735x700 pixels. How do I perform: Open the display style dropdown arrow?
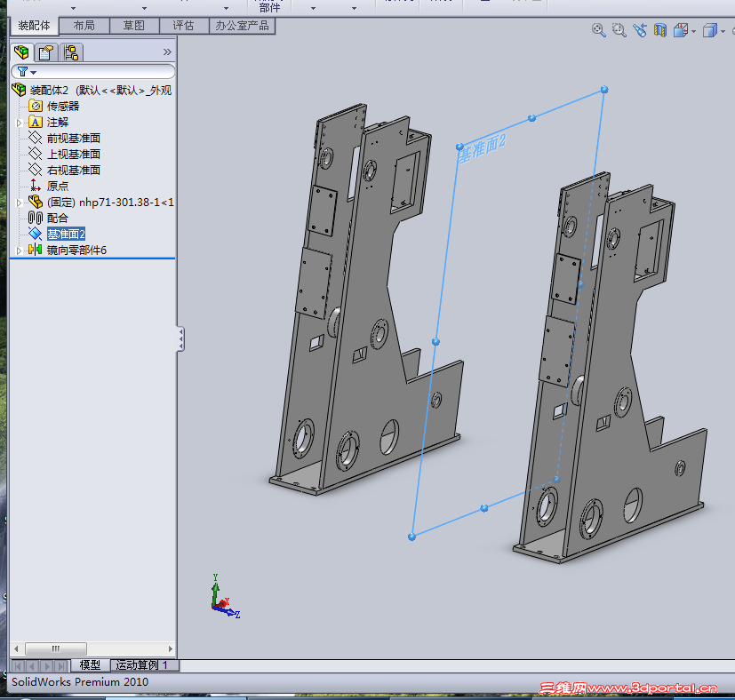[x=721, y=32]
